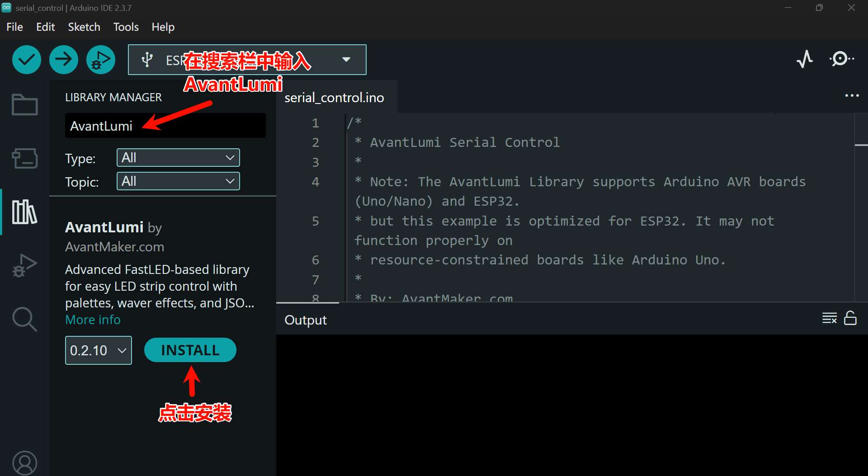Open the Tools menu
Screen dimensions: 868x476
(x=126, y=27)
